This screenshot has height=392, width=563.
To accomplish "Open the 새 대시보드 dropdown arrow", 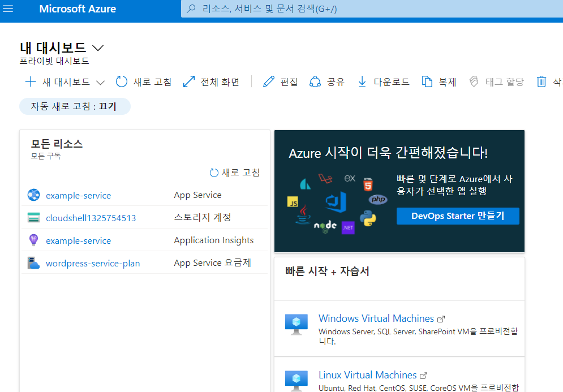I will pyautogui.click(x=101, y=83).
